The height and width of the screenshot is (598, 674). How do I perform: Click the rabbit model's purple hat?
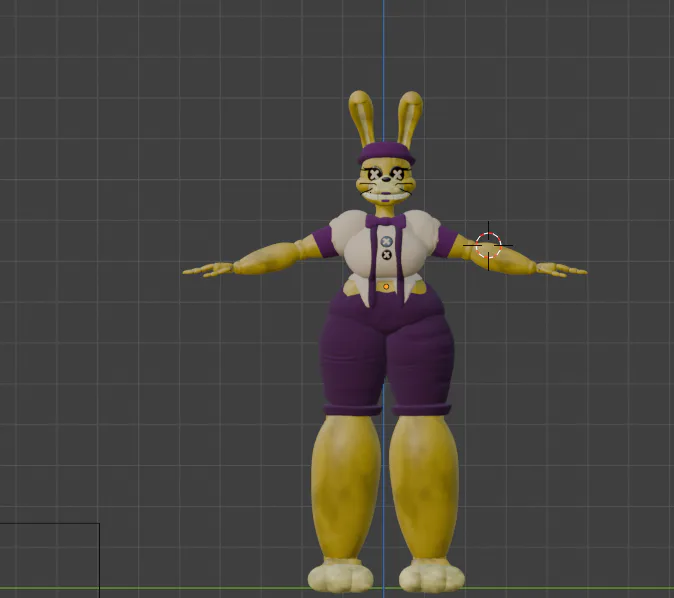coord(386,154)
